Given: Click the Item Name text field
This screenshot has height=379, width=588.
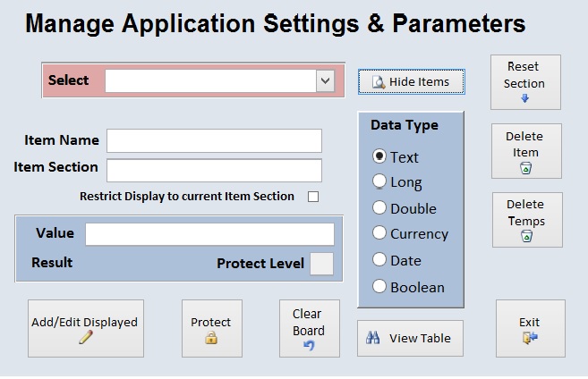Looking at the screenshot, I should coord(214,140).
